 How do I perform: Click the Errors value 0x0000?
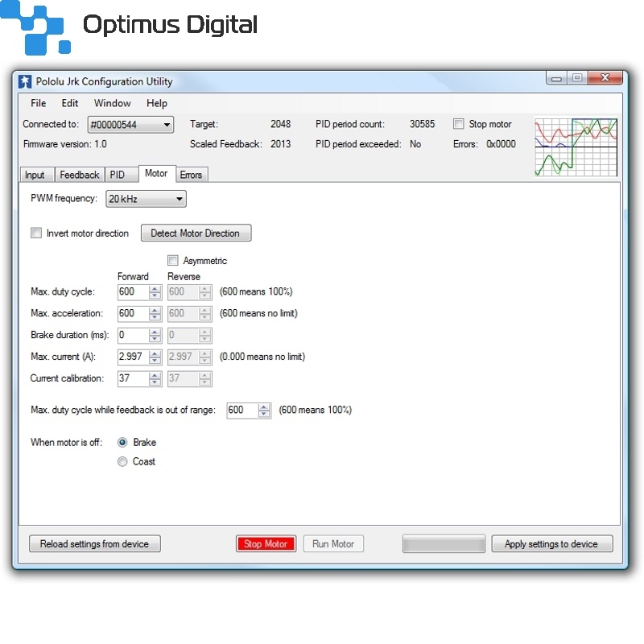(501, 144)
